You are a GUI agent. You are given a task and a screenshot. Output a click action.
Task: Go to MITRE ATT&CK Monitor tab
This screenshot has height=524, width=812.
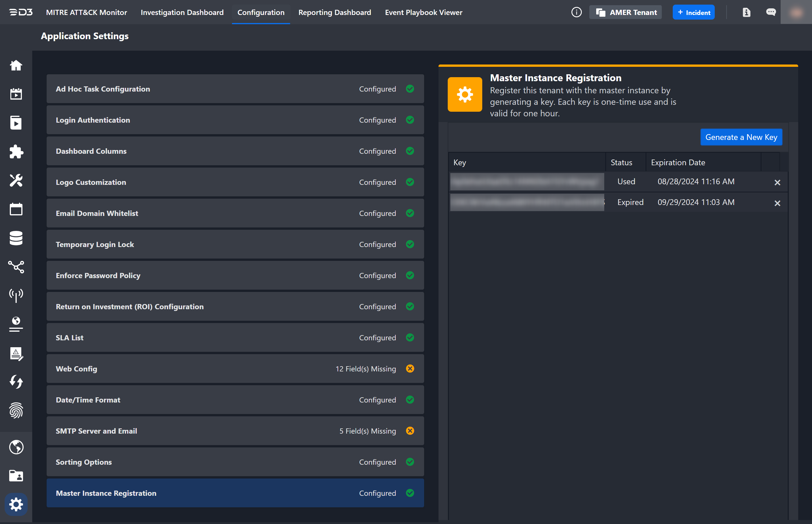[86, 13]
